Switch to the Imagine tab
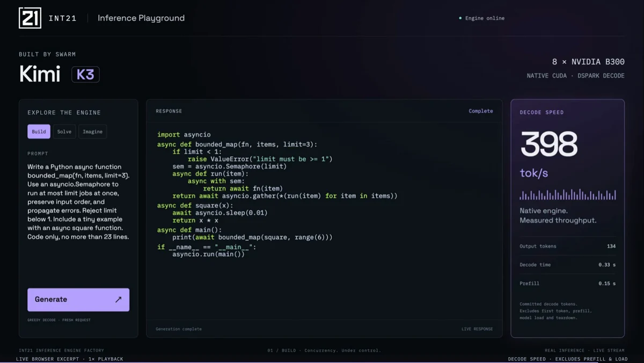 click(x=93, y=132)
